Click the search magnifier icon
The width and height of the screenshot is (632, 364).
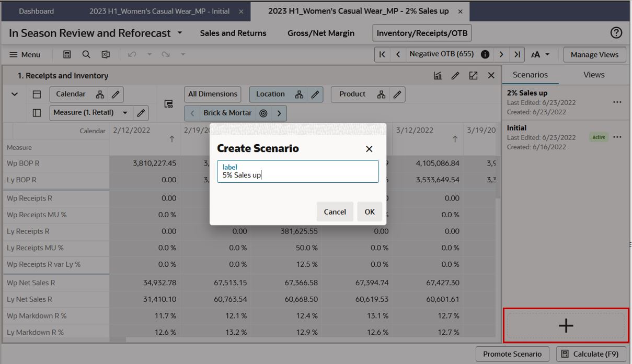click(x=87, y=54)
